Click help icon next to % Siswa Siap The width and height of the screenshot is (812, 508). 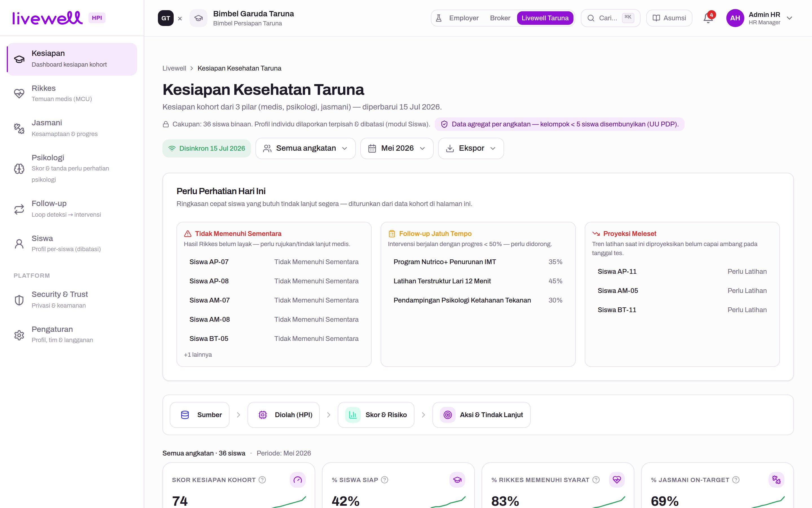tap(385, 480)
